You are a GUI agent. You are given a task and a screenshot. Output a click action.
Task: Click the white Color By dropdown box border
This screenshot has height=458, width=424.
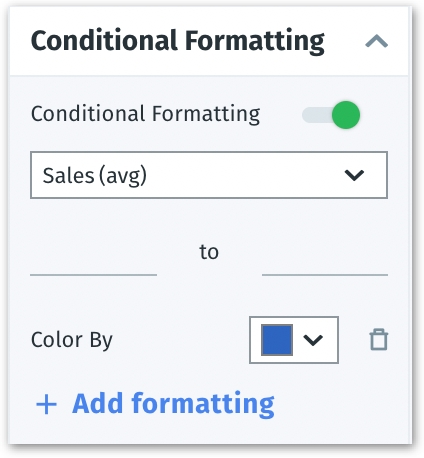[294, 340]
